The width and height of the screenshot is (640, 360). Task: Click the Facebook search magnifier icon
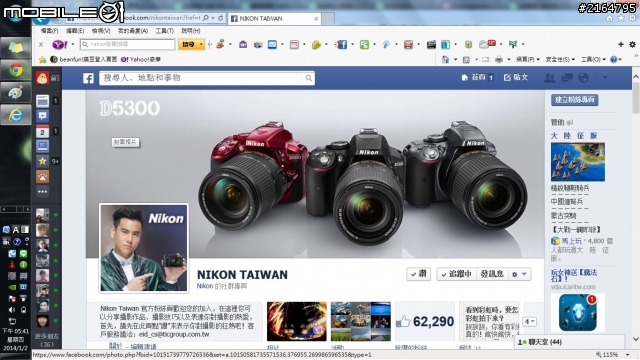click(x=309, y=78)
